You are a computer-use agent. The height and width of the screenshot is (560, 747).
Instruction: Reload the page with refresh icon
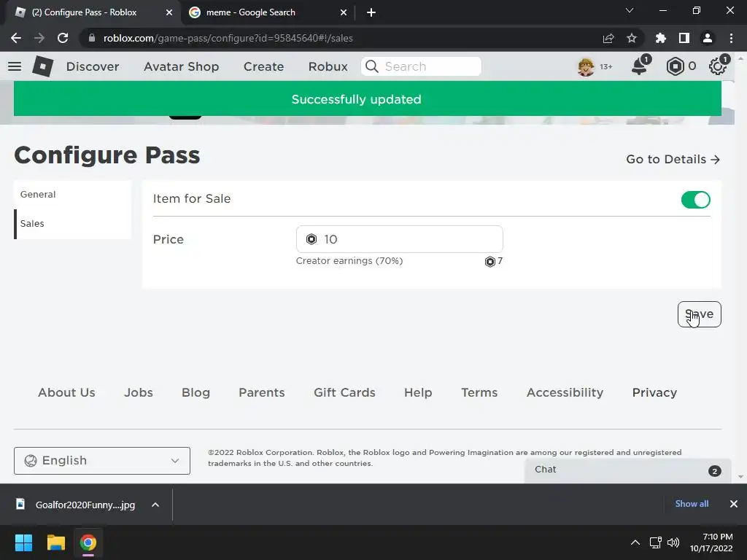[63, 38]
